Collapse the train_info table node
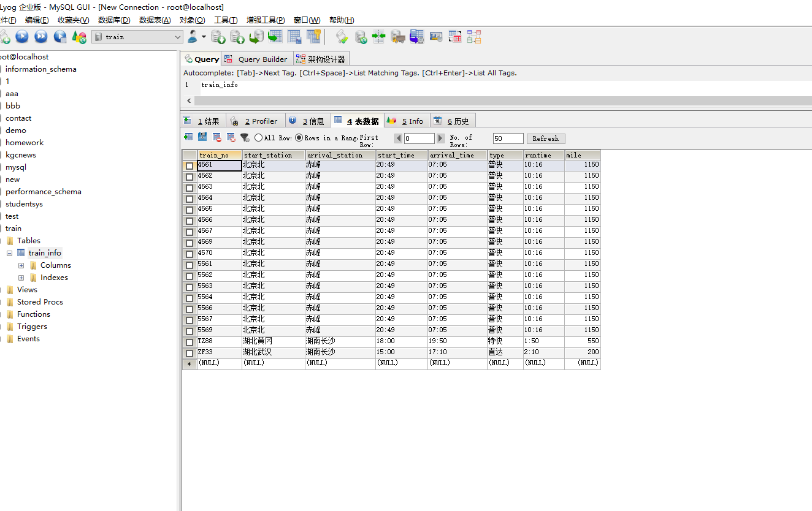Viewport: 812px width, 511px height. click(x=9, y=253)
